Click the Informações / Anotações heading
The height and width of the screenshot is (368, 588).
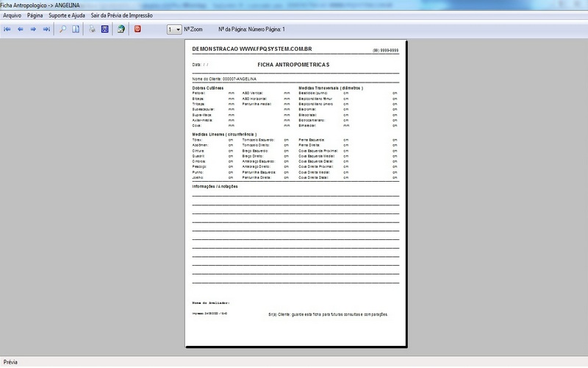pos(215,186)
